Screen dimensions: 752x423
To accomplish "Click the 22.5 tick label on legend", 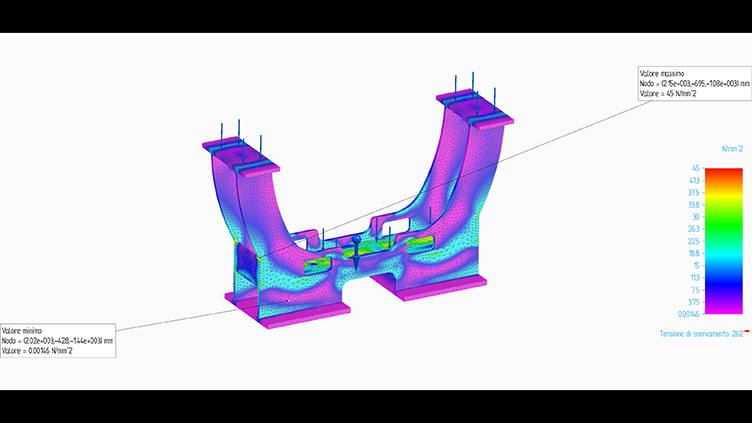I will 693,242.
